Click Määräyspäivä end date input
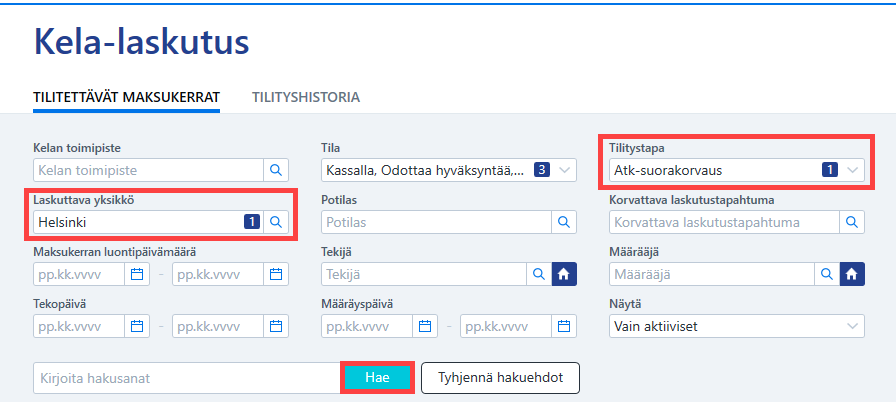The width and height of the screenshot is (896, 402). point(506,326)
